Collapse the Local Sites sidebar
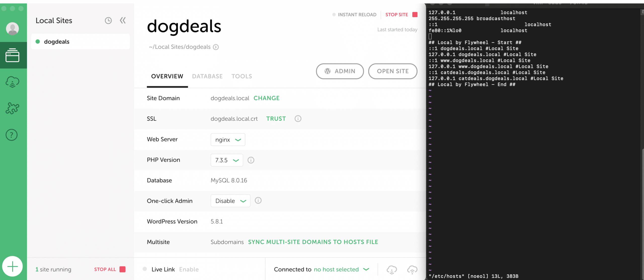The height and width of the screenshot is (280, 644). (x=123, y=20)
